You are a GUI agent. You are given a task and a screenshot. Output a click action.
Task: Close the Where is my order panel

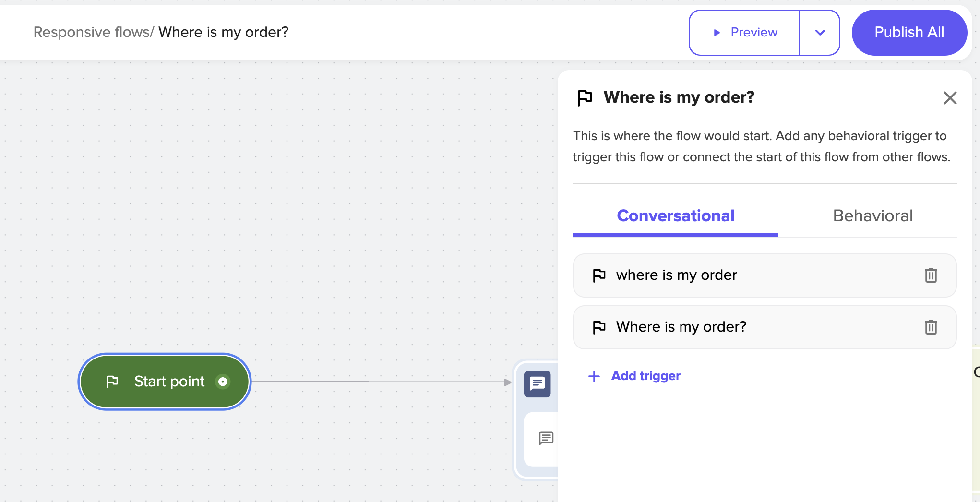click(950, 98)
